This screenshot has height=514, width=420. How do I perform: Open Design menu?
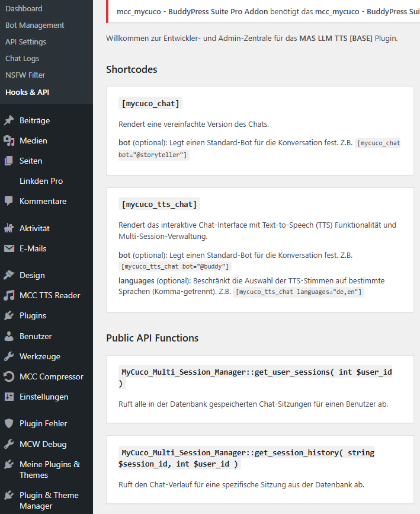[32, 275]
